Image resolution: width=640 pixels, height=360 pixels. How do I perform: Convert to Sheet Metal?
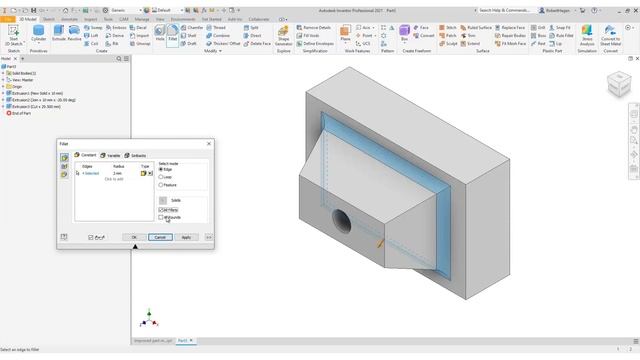pos(610,35)
